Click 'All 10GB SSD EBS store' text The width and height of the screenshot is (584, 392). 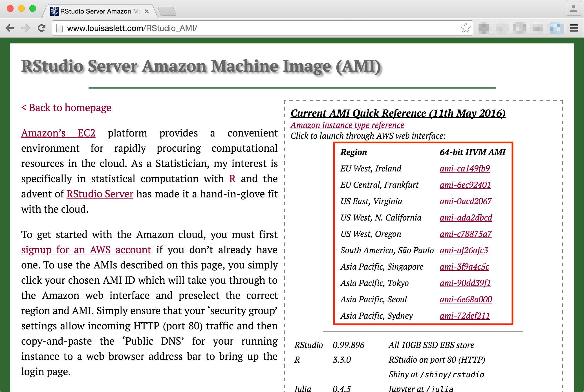point(431,345)
